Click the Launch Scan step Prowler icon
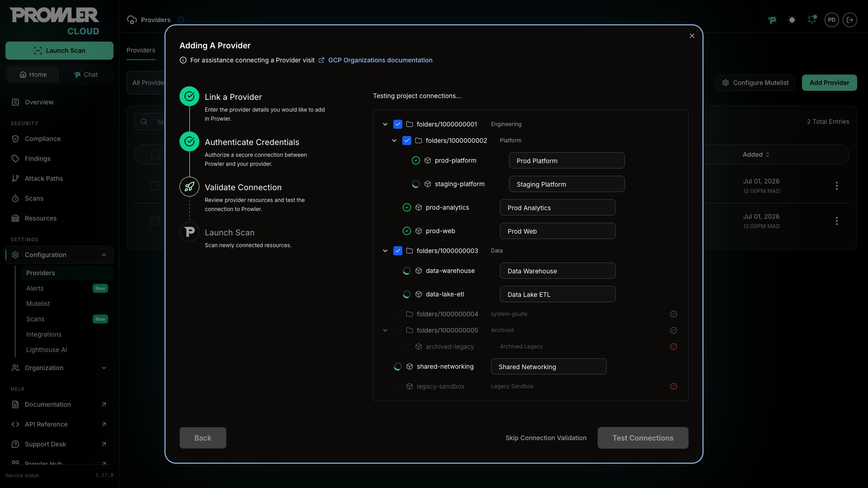868x488 pixels. (189, 232)
